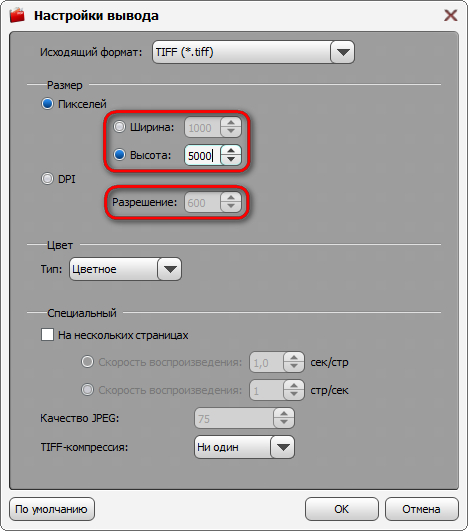Click the Отмена button

[422, 509]
